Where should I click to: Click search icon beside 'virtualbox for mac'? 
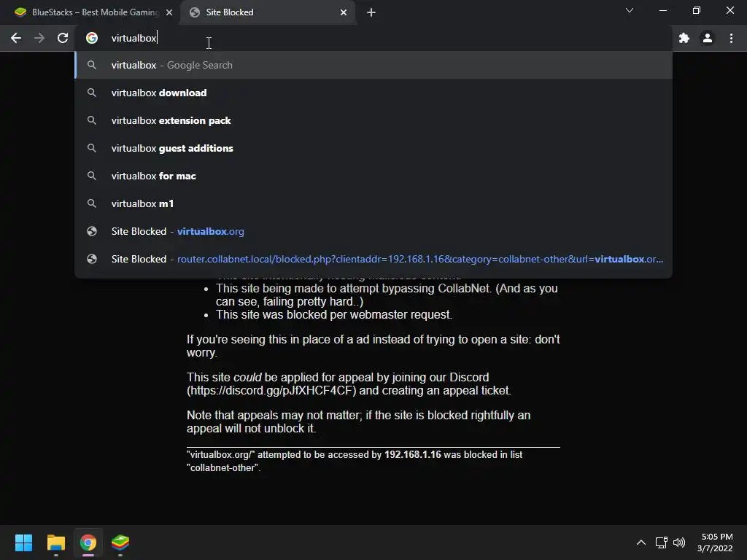[92, 176]
